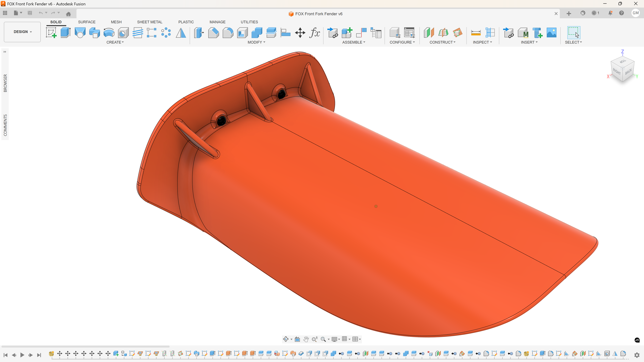Image resolution: width=644 pixels, height=362 pixels.
Task: Open Change Parameters fx tool
Action: tap(315, 33)
